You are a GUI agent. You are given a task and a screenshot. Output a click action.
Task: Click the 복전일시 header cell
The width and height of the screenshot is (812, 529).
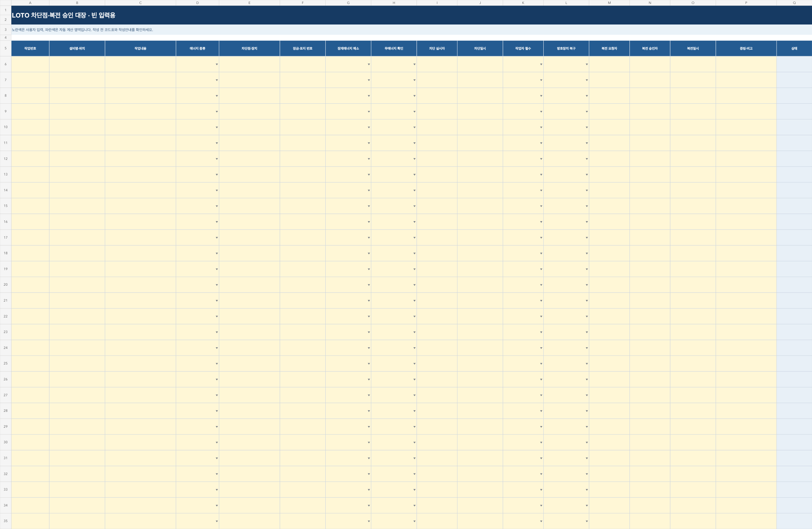coord(693,48)
